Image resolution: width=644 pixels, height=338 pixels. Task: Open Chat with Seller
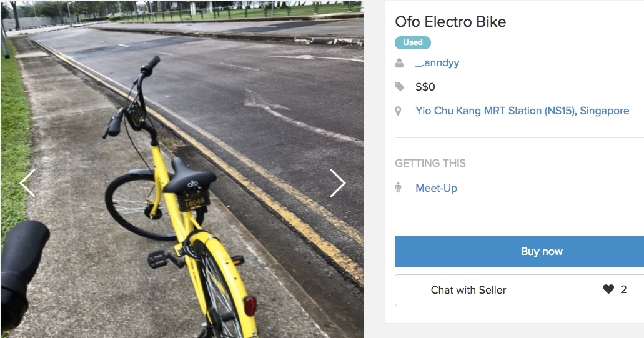468,290
